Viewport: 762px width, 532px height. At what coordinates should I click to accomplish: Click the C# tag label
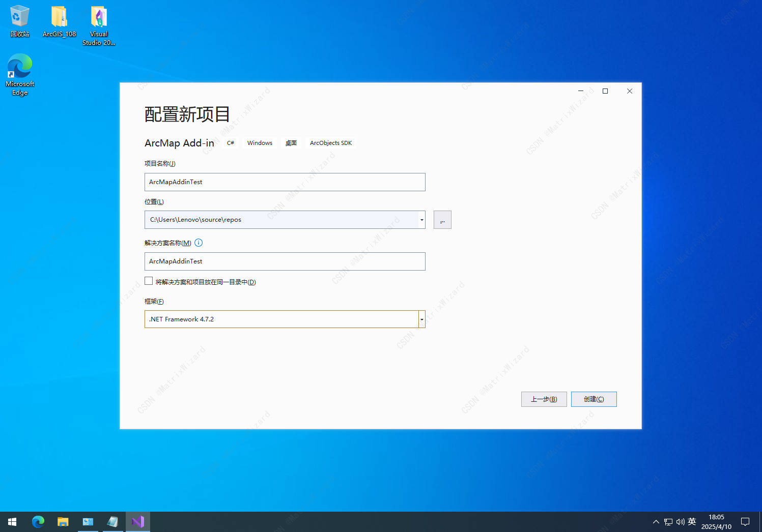(231, 143)
